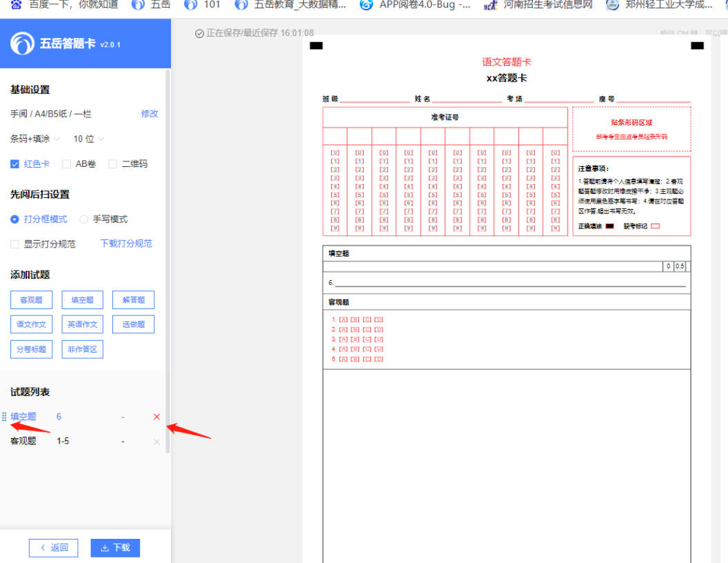Uncheck the 红色卡 checkbox
The image size is (728, 563).
coord(14,164)
